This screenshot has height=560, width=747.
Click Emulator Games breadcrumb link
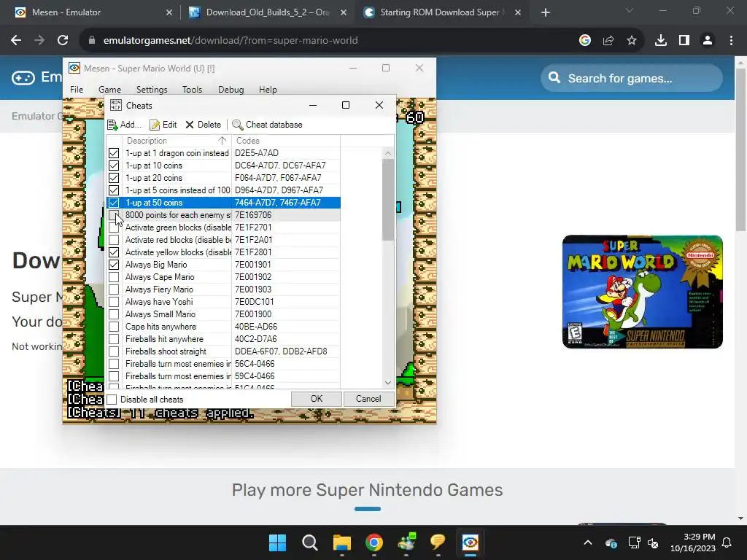37,116
